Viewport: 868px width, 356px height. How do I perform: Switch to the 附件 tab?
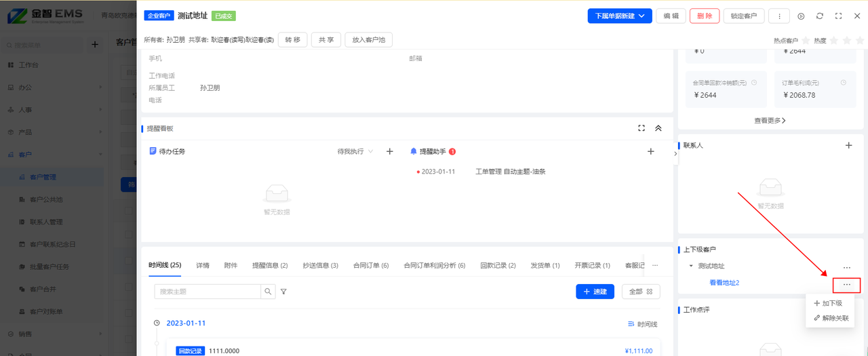coord(231,265)
